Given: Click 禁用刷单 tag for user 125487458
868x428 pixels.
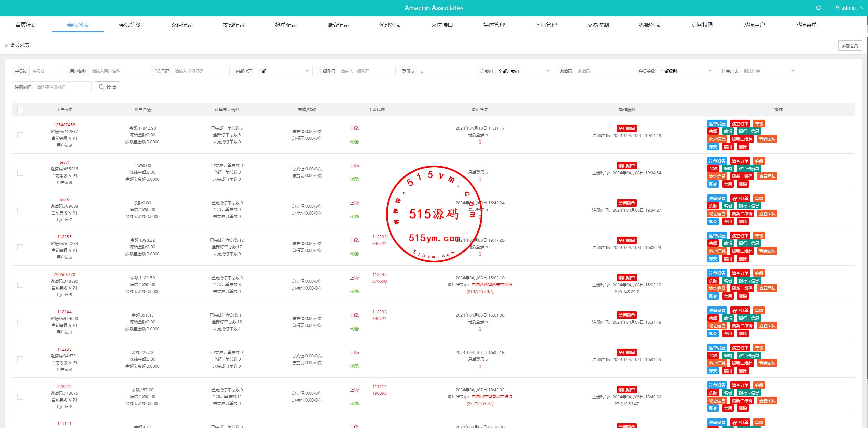Looking at the screenshot, I should 627,128.
